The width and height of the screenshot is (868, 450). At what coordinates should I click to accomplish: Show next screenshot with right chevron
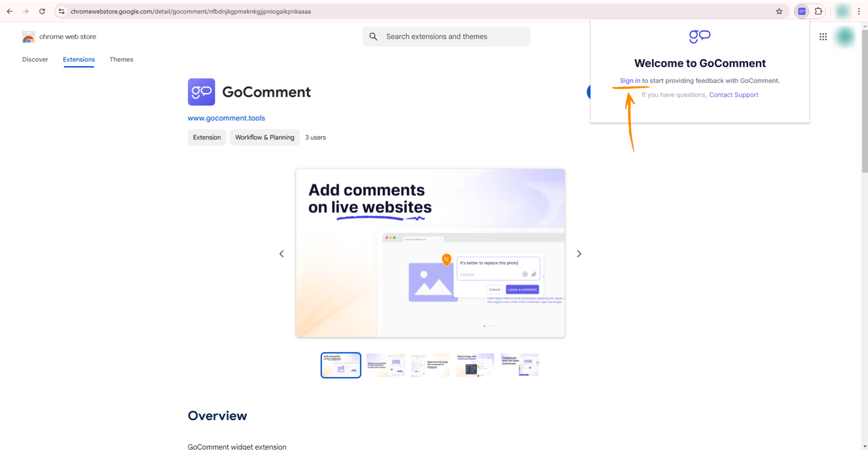(579, 254)
